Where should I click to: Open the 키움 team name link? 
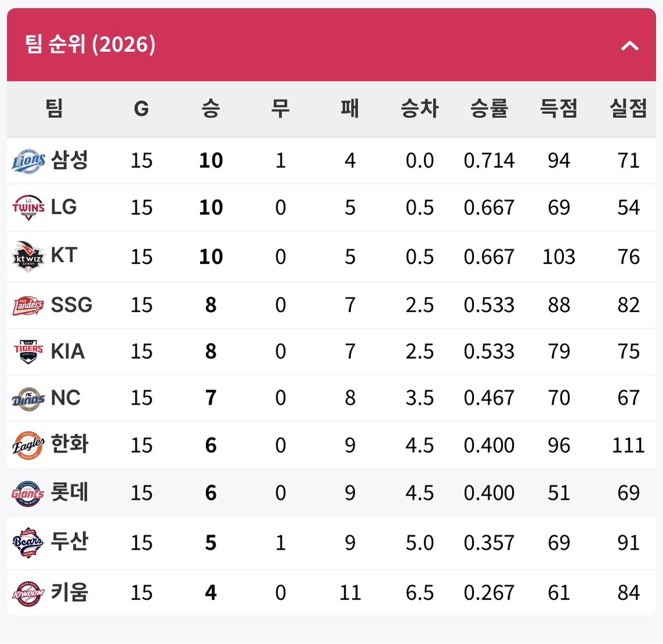click(69, 592)
